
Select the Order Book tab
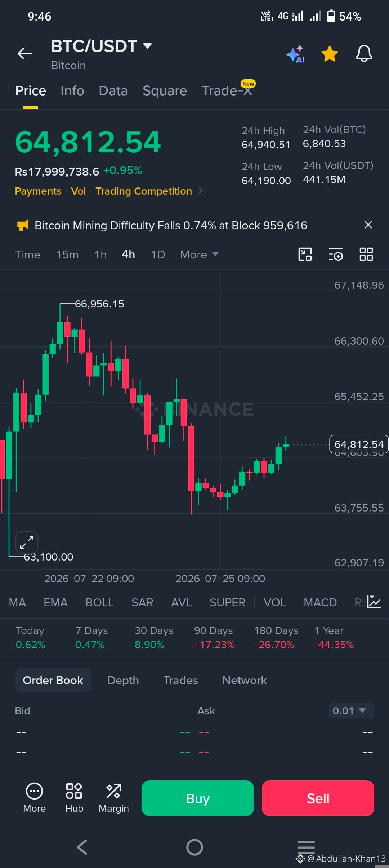pyautogui.click(x=53, y=680)
